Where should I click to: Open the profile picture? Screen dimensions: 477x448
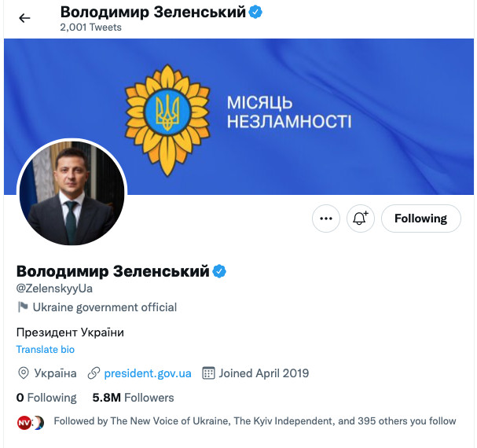coord(72,193)
